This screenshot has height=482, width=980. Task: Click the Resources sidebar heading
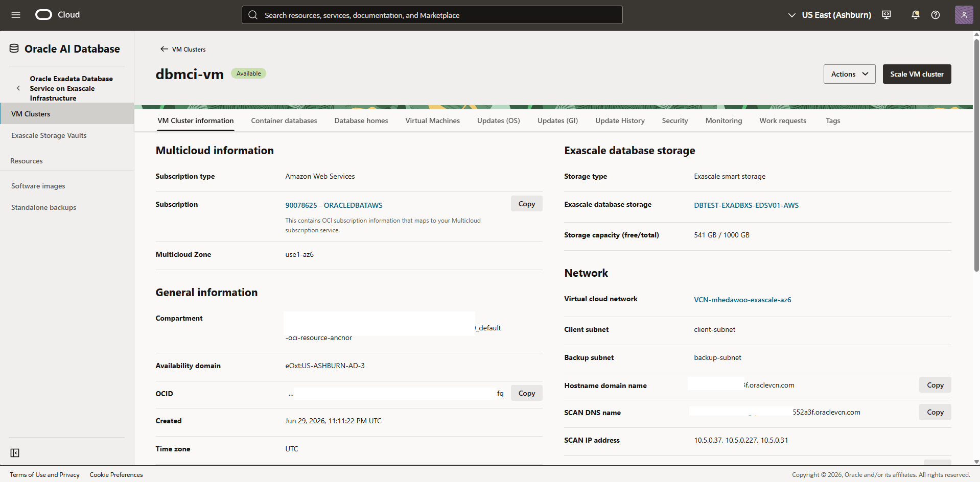27,161
